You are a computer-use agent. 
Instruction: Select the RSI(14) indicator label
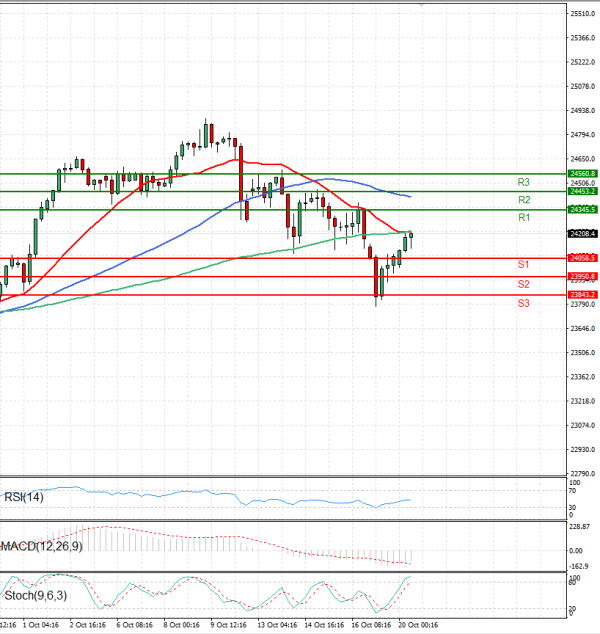pyautogui.click(x=23, y=497)
